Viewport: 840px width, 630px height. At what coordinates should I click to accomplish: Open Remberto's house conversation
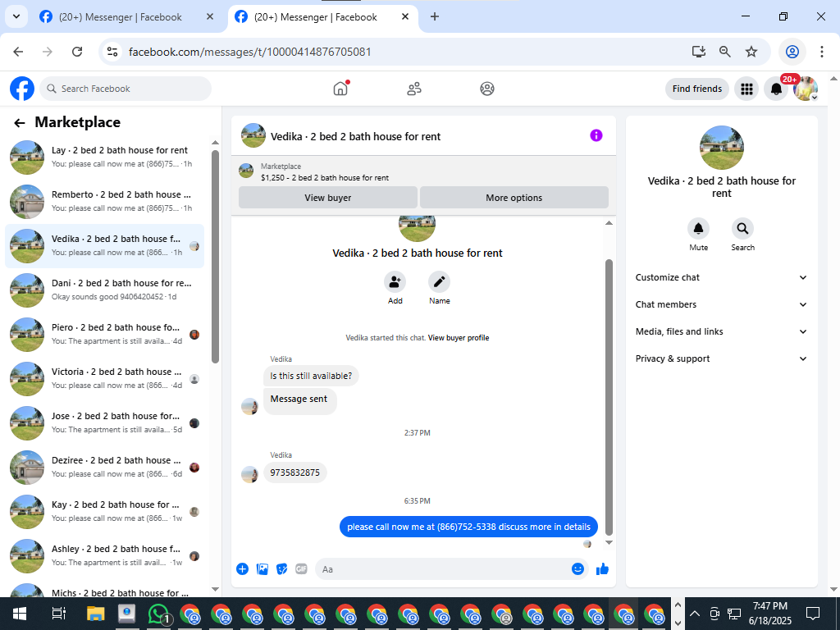click(104, 202)
